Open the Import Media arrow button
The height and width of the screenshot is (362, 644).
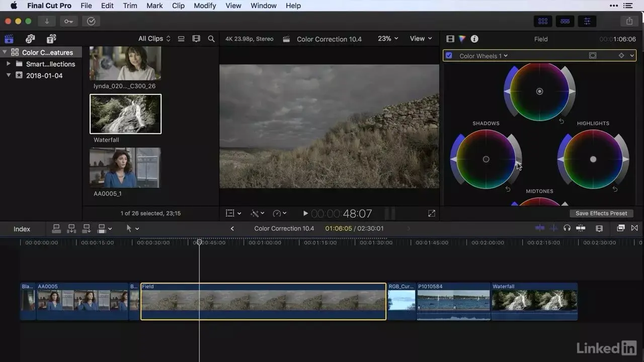pos(47,21)
